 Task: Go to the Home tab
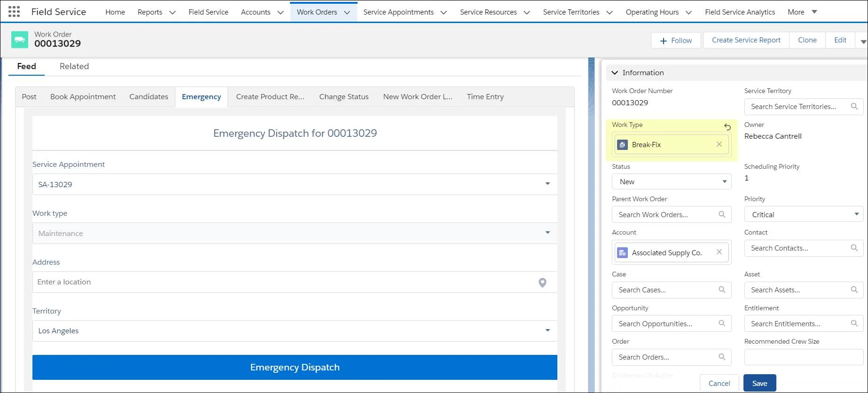[x=115, y=12]
